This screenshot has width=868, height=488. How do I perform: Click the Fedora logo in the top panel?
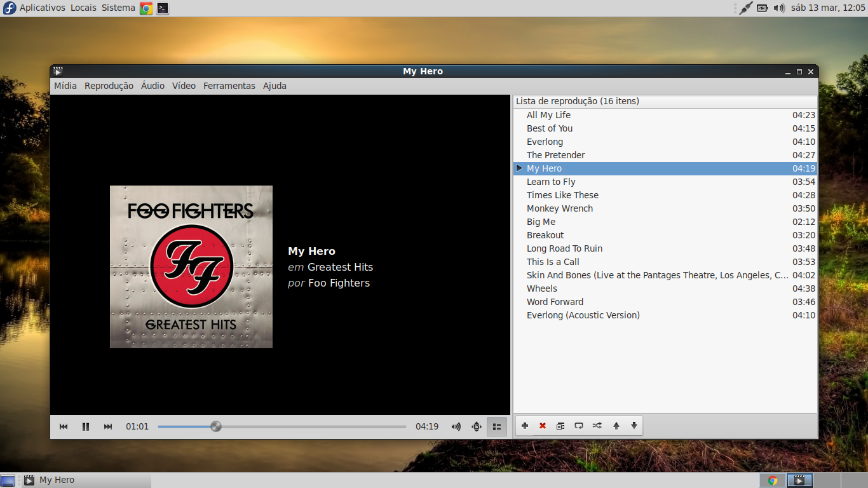tap(10, 8)
